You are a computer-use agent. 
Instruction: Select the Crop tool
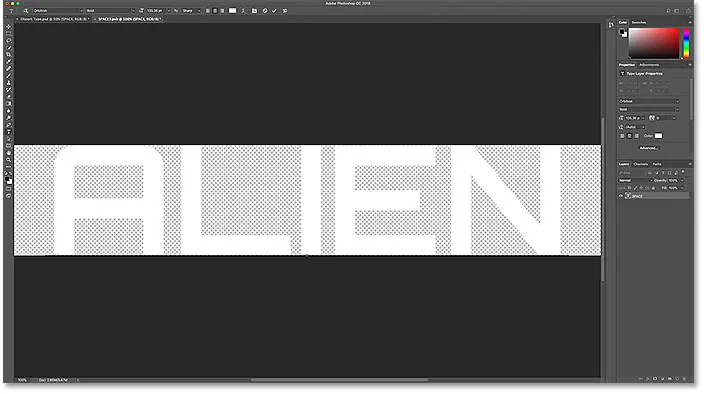(x=9, y=54)
